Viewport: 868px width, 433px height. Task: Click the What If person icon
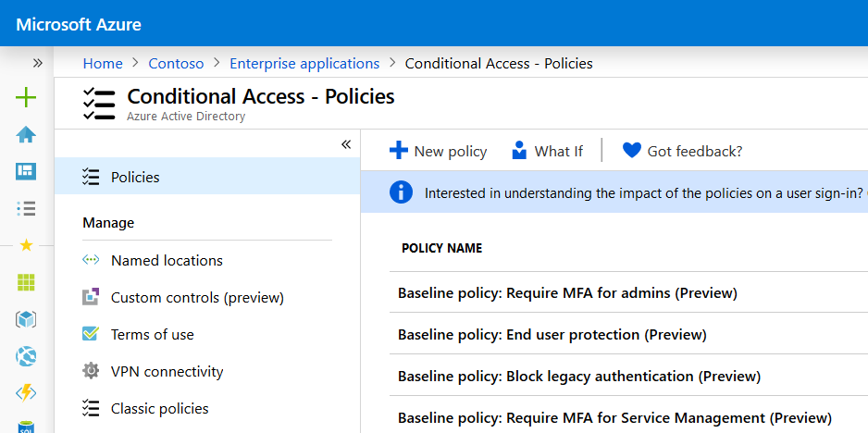(519, 150)
